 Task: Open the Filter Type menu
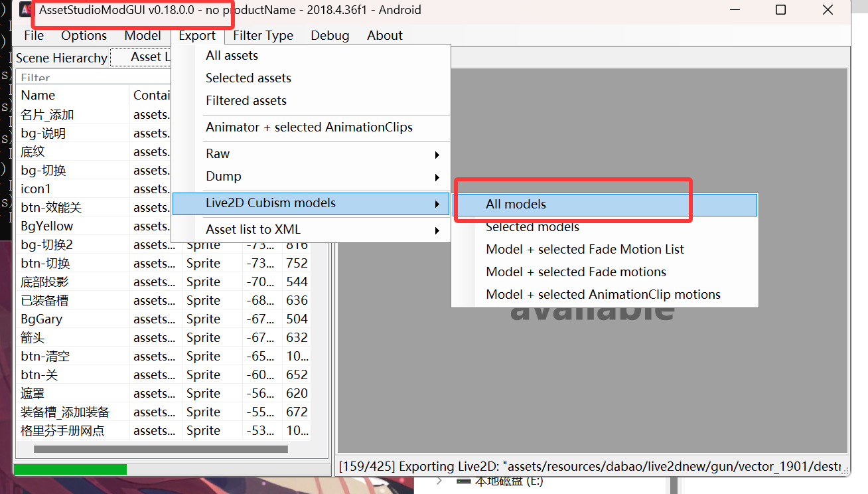(263, 35)
